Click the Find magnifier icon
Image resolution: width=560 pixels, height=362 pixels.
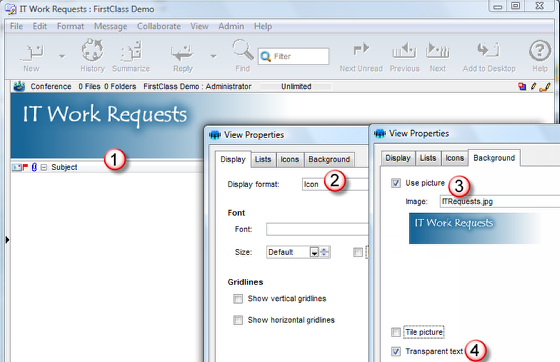click(242, 50)
